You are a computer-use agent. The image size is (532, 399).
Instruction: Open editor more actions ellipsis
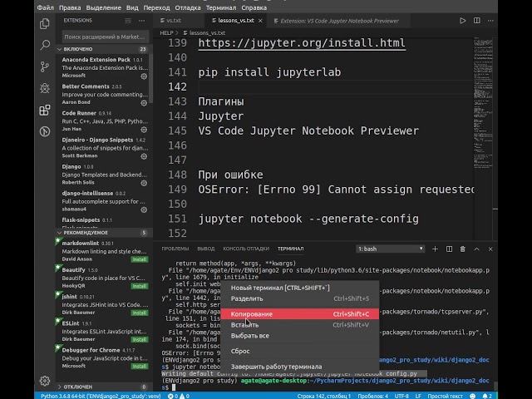click(x=490, y=21)
